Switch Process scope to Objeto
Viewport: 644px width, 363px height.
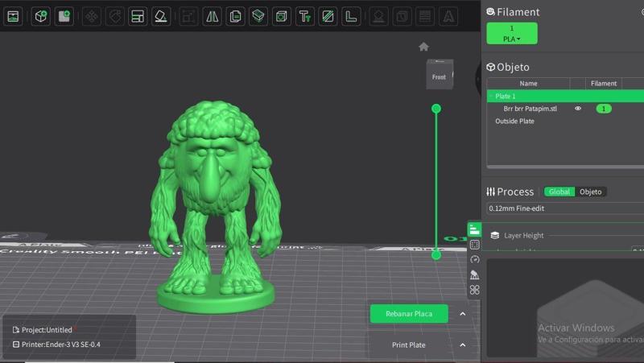pyautogui.click(x=591, y=192)
